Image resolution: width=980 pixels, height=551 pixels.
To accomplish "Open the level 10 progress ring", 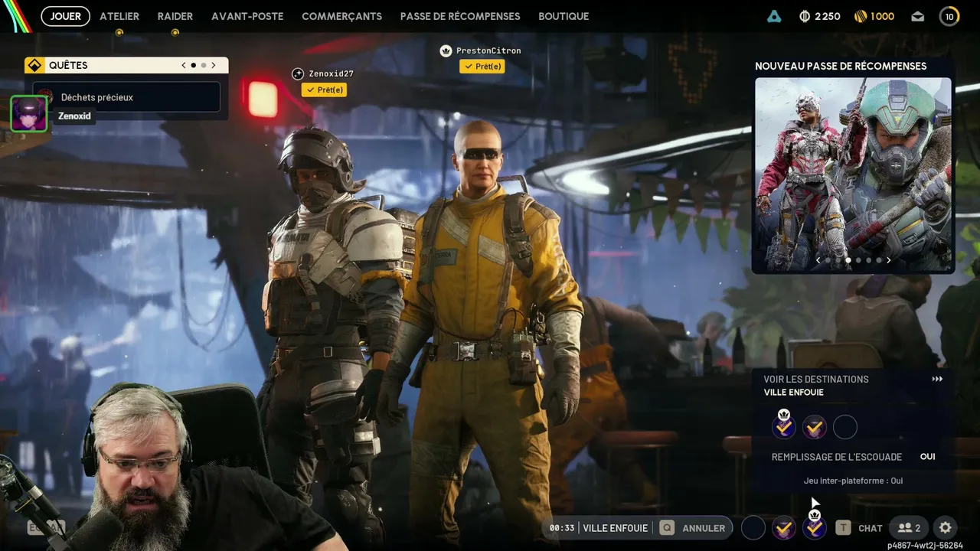I will 949,16.
